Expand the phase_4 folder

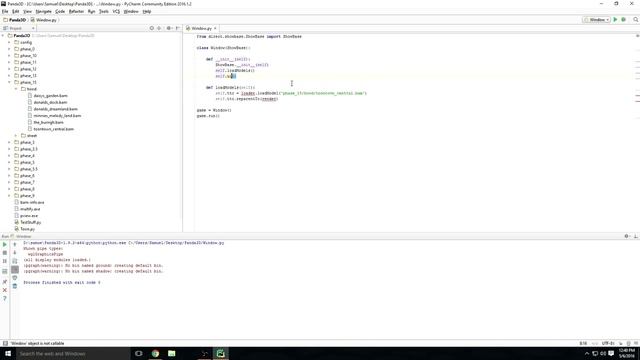[x=10, y=156]
